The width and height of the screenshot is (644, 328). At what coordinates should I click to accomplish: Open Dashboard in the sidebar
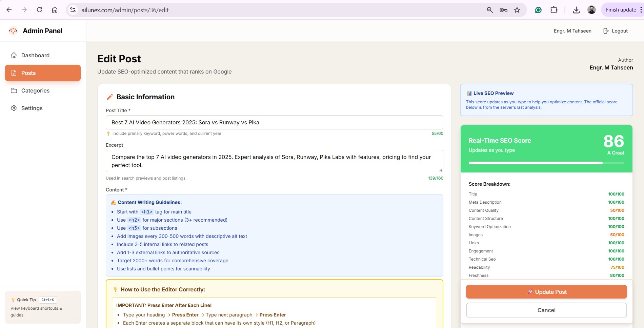(x=35, y=55)
